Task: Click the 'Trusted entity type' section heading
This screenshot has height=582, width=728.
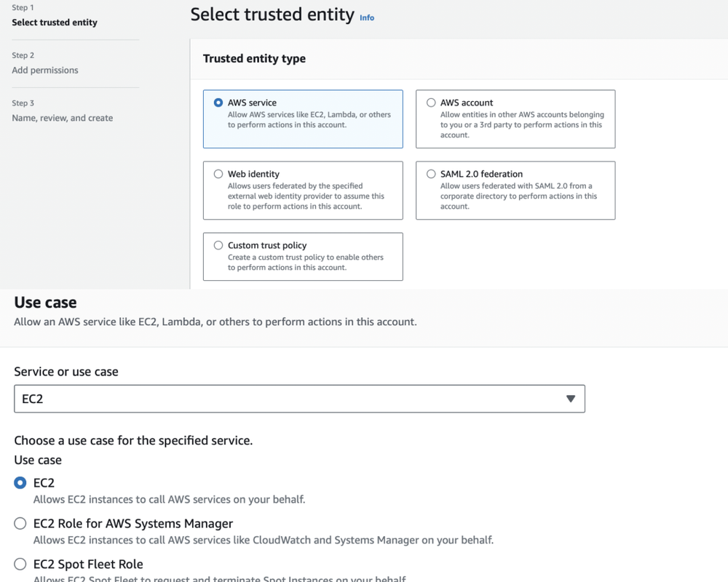Action: pyautogui.click(x=254, y=58)
